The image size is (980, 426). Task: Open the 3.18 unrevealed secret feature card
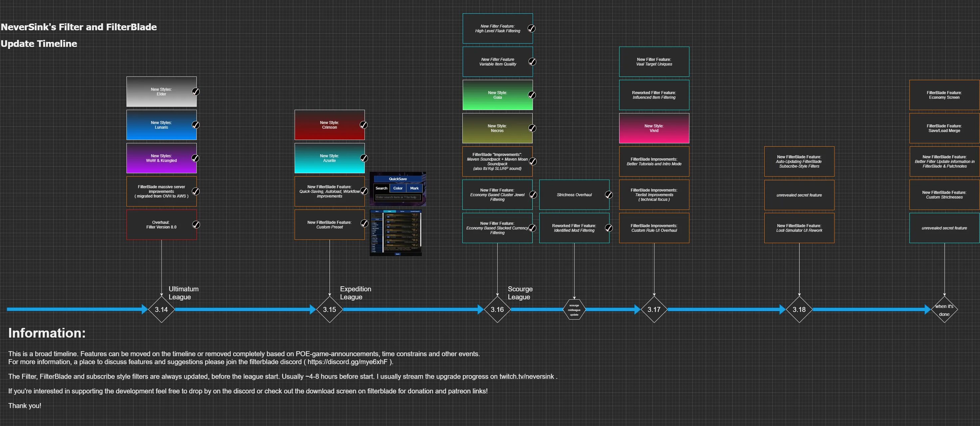pyautogui.click(x=799, y=195)
